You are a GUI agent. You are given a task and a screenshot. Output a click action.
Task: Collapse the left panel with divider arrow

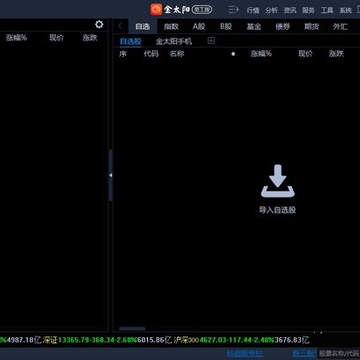point(110,175)
